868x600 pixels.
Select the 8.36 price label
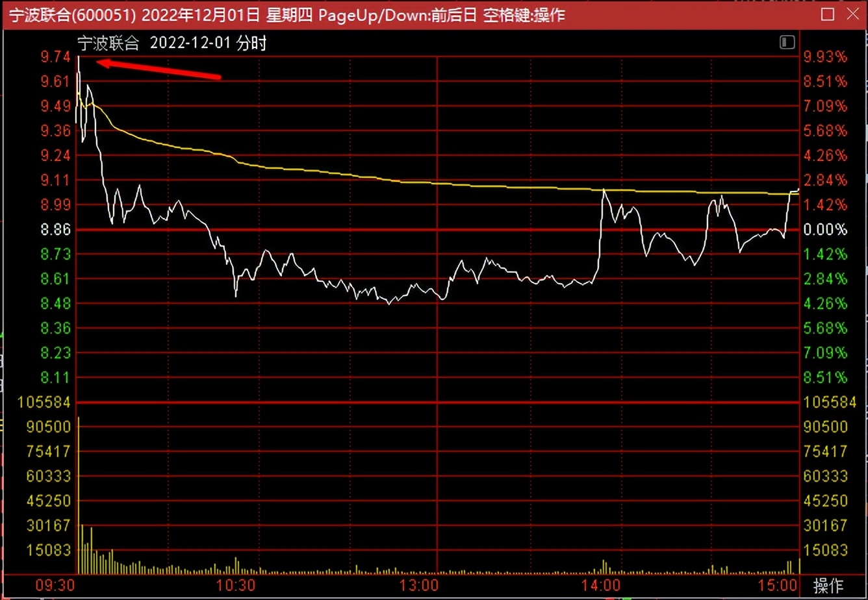click(x=55, y=328)
